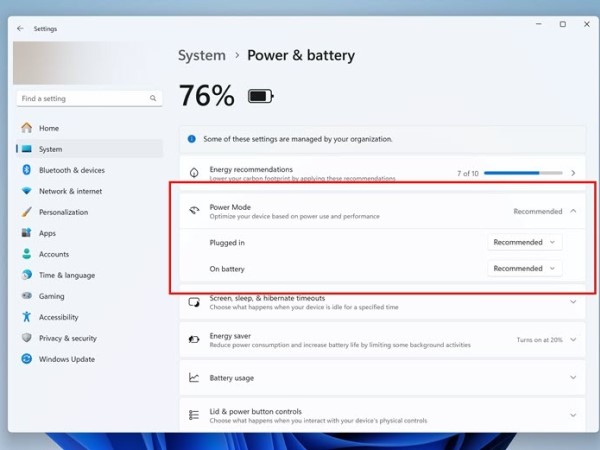This screenshot has width=600, height=450.
Task: Click the Accessibility figure icon
Action: coord(26,317)
